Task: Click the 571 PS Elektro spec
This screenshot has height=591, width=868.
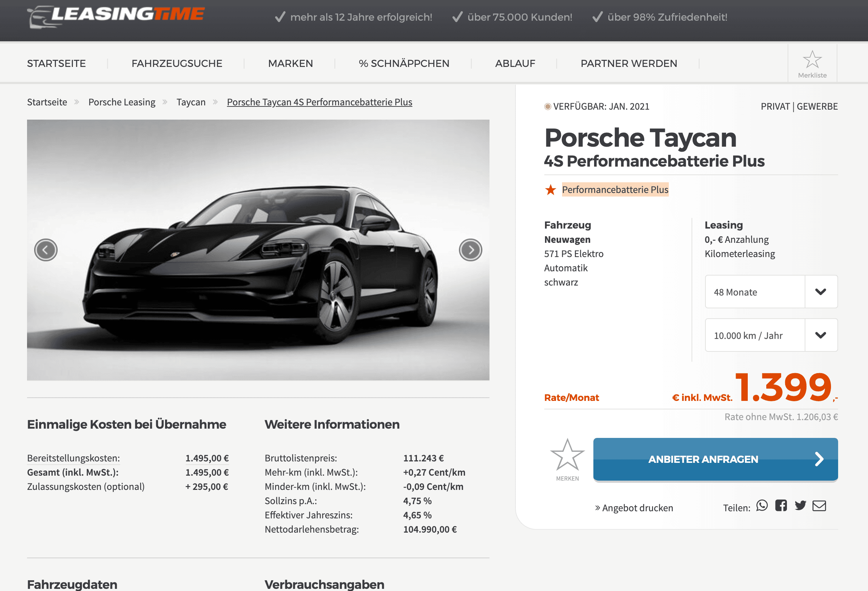Action: (574, 254)
